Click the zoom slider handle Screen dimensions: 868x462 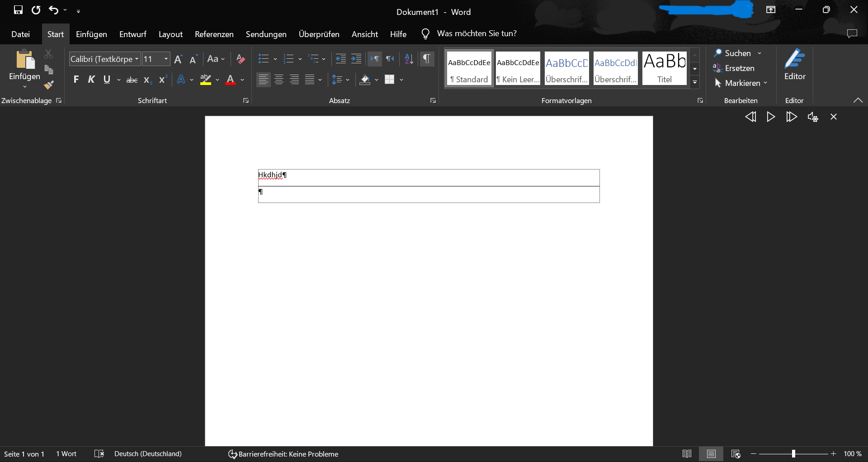(x=793, y=454)
